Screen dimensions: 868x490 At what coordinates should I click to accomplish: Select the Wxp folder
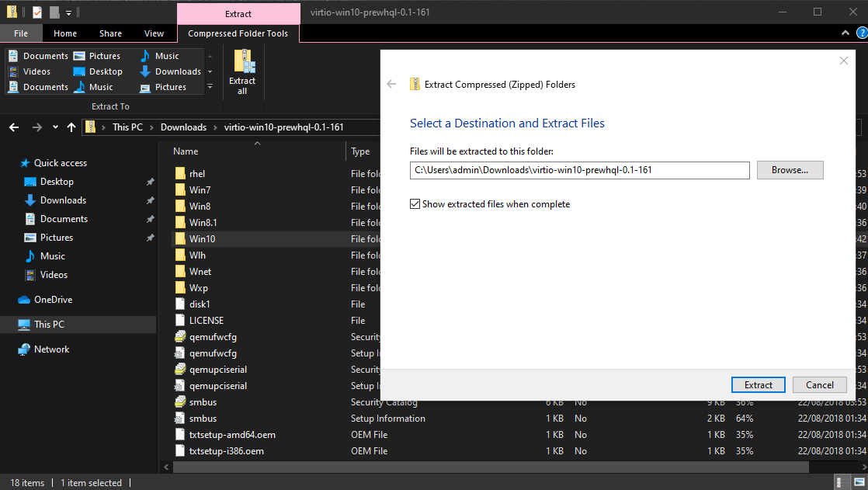191,288
